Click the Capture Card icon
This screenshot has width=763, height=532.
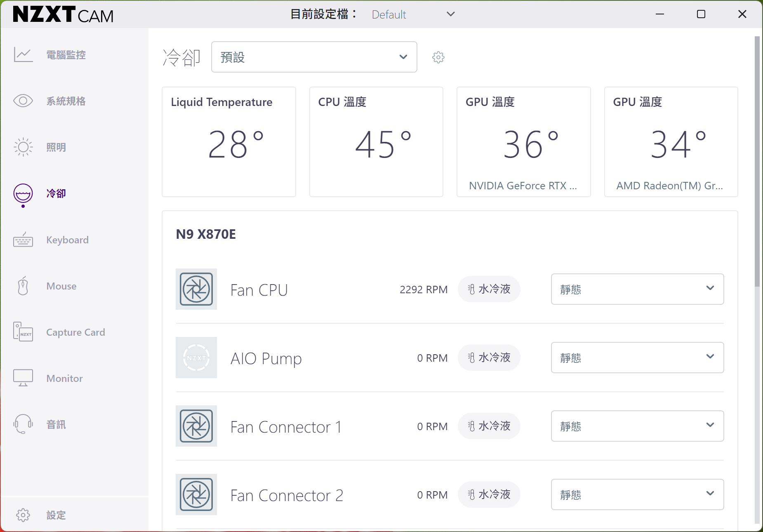(23, 332)
